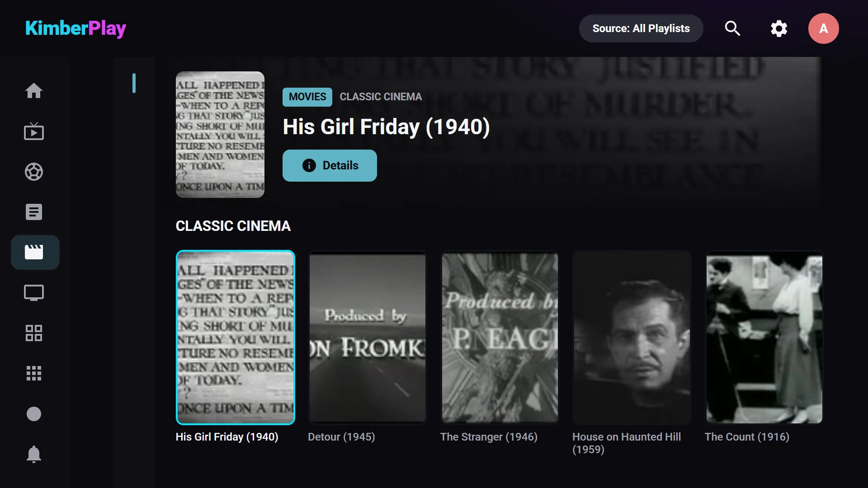Open notifications bell icon

coord(34,454)
